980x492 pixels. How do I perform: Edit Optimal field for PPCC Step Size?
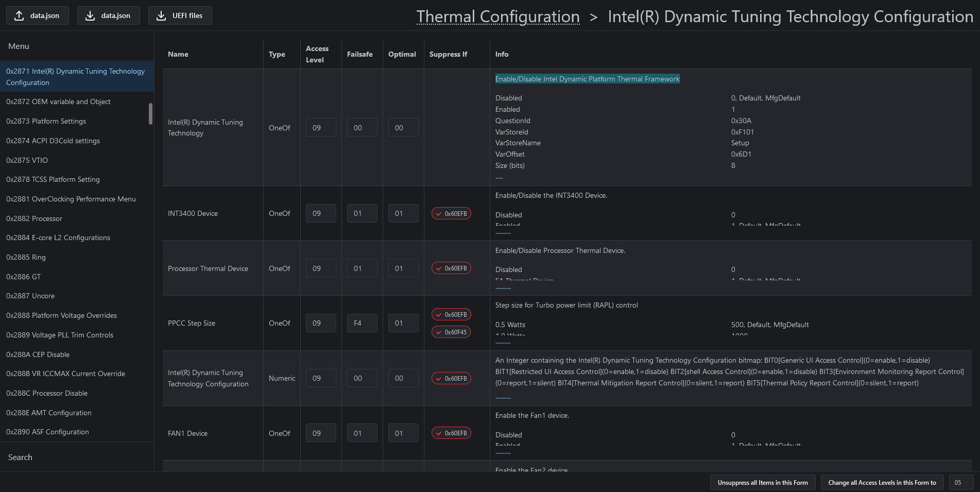pos(403,323)
